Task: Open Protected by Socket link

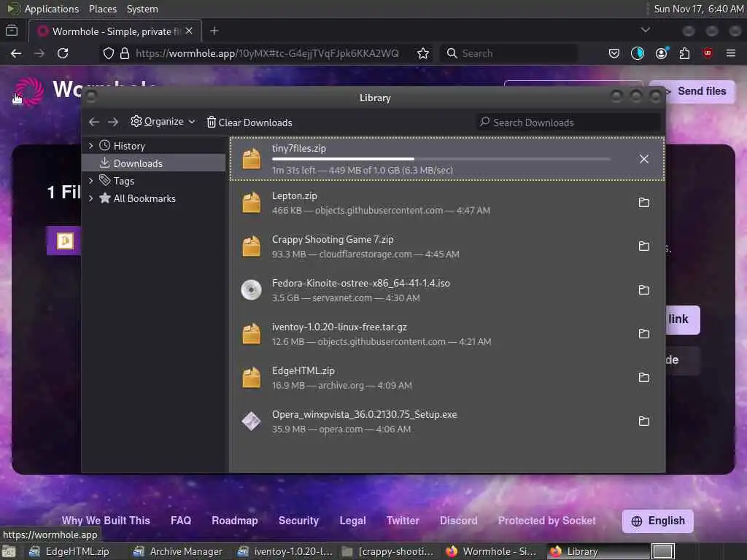Action: [547, 521]
